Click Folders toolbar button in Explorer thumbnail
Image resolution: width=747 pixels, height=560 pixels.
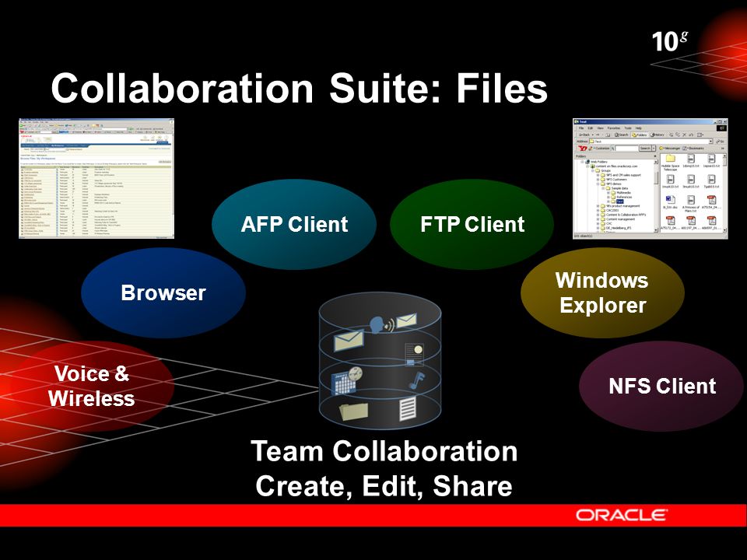tap(639, 135)
